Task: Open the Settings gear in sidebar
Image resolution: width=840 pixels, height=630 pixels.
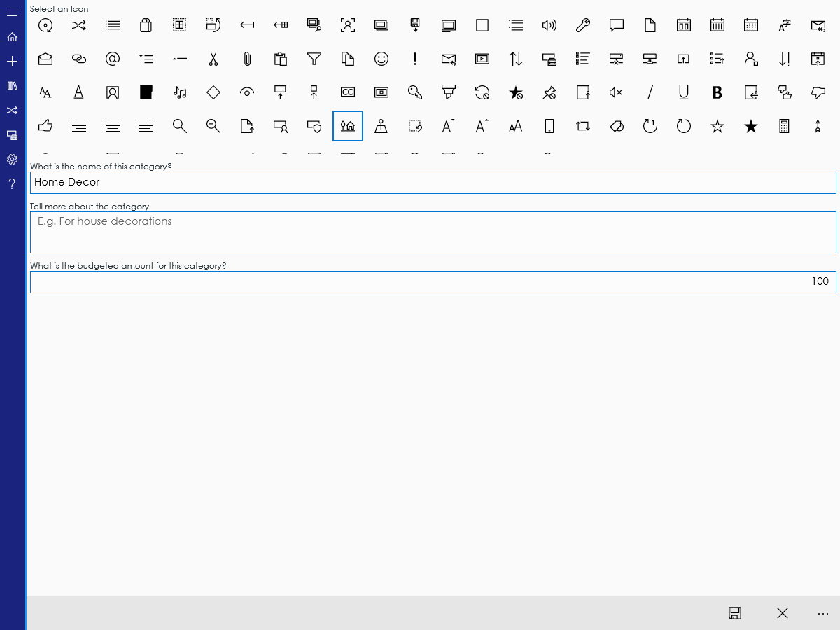Action: tap(12, 160)
